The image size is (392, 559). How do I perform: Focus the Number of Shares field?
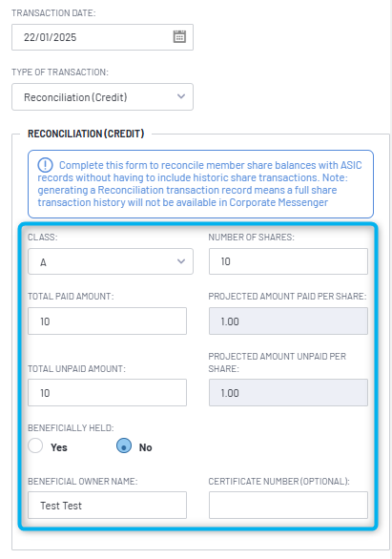pos(288,261)
